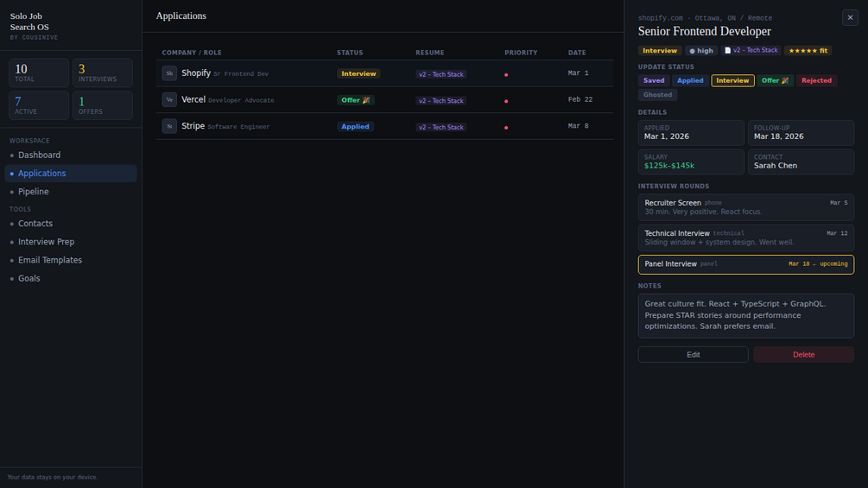Screen dimensions: 868x488
Task: Click the Company / Role column header
Action: point(192,53)
